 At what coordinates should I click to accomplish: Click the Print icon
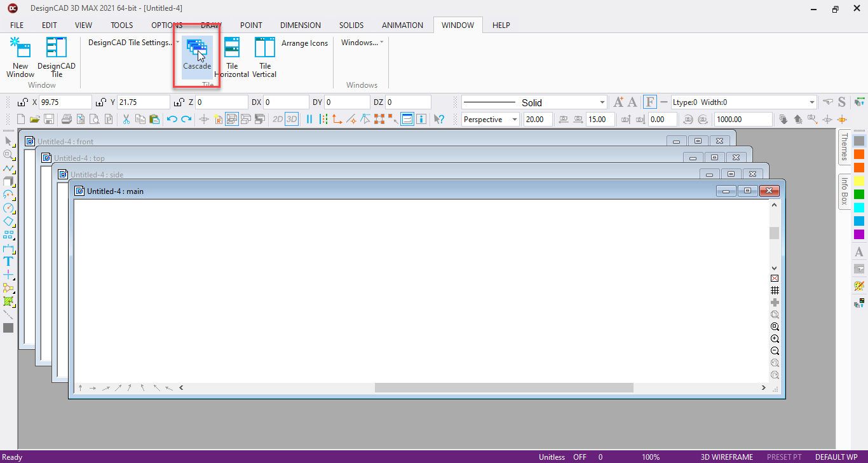pos(66,119)
